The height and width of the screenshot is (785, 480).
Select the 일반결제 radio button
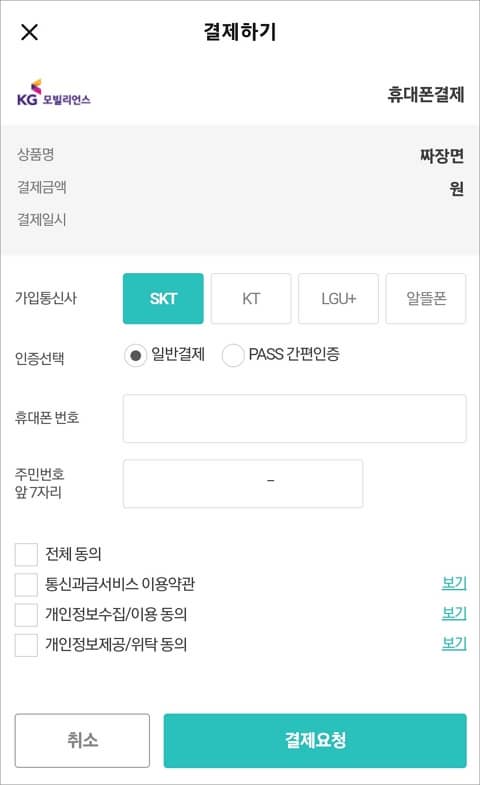point(135,355)
